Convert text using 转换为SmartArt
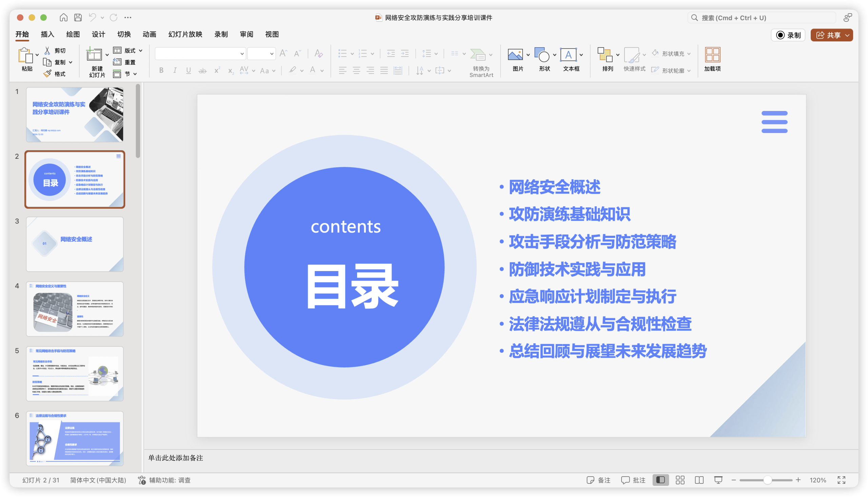The height and width of the screenshot is (497, 868). click(481, 62)
